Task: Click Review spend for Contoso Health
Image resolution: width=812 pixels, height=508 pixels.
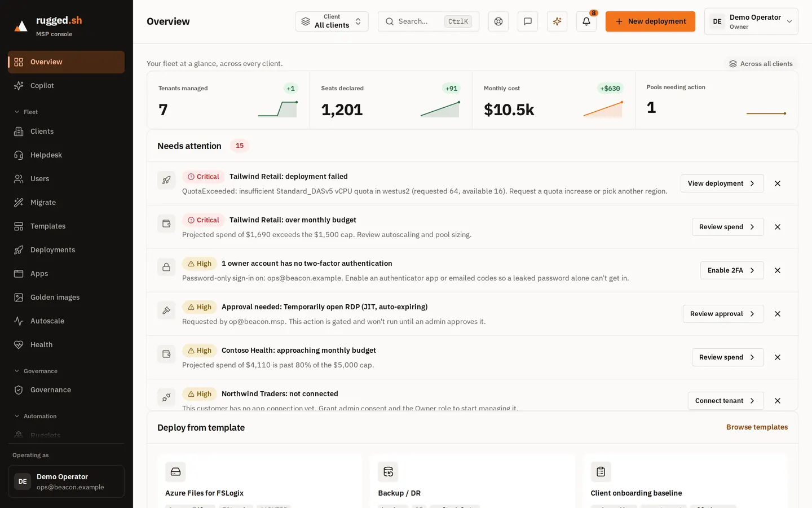Action: click(727, 357)
